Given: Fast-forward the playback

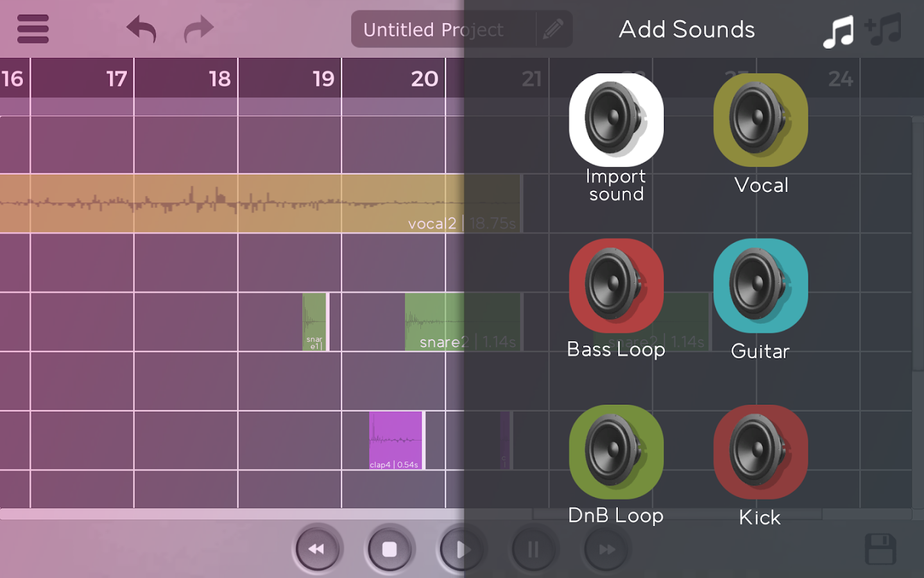Looking at the screenshot, I should (x=606, y=549).
